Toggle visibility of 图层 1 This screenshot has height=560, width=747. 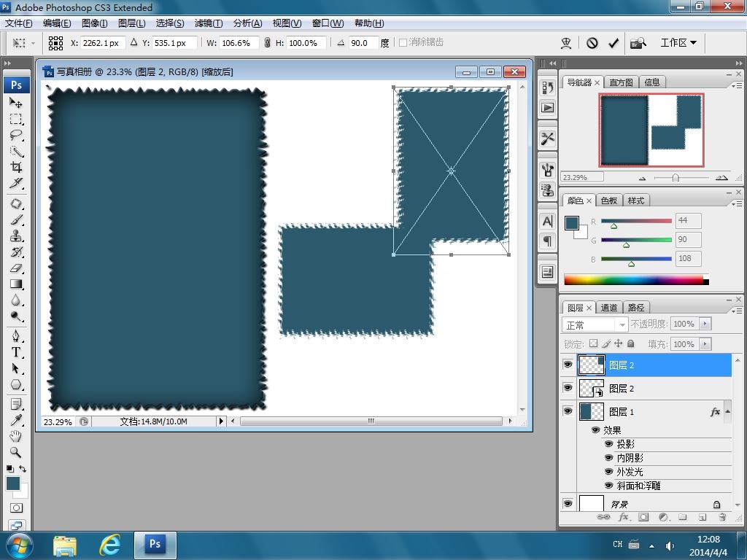coord(568,411)
